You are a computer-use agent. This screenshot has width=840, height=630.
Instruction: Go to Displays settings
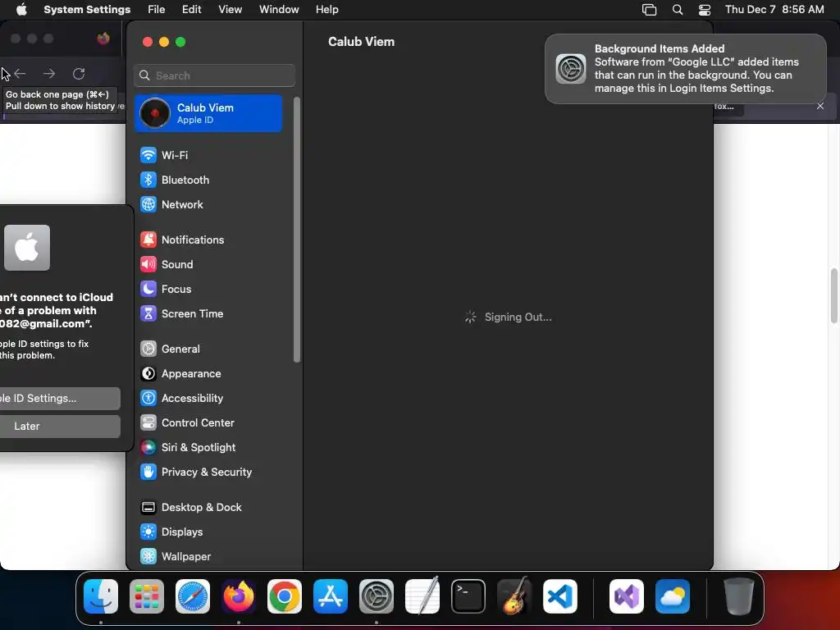pos(209,532)
